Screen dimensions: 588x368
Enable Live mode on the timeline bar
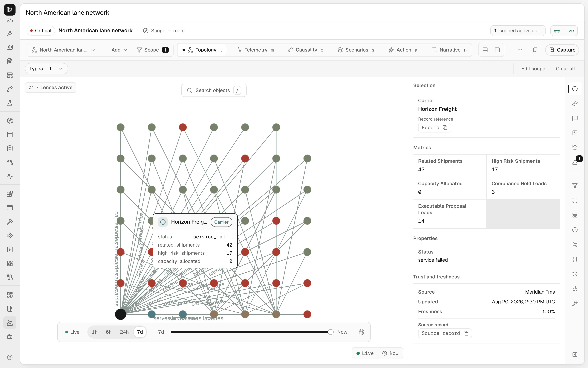[72, 332]
